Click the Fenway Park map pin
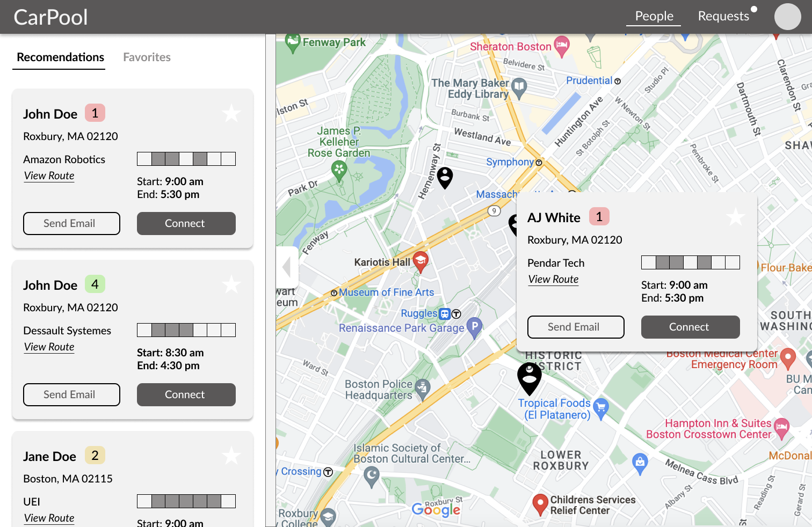Viewport: 812px width, 527px height. [x=293, y=43]
